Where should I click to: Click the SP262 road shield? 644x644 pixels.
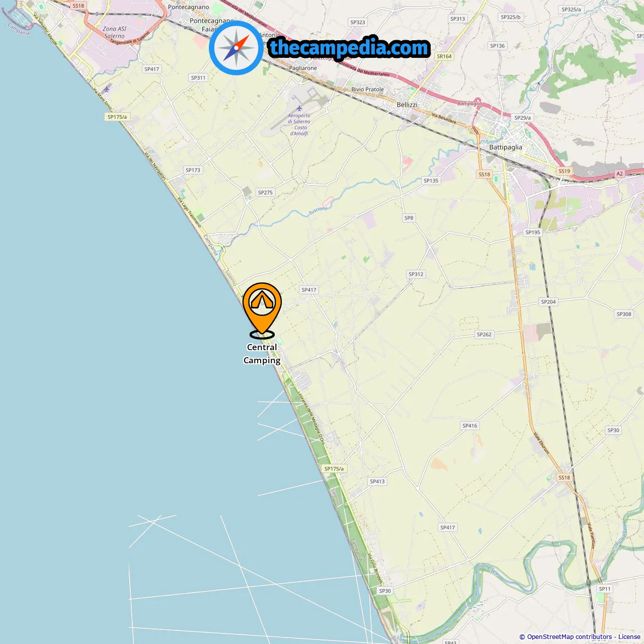484,335
